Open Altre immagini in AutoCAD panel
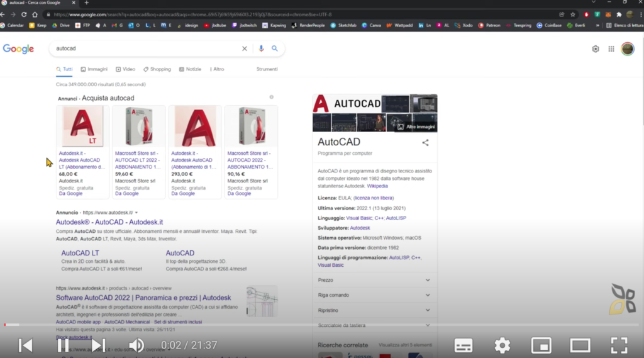 [416, 126]
